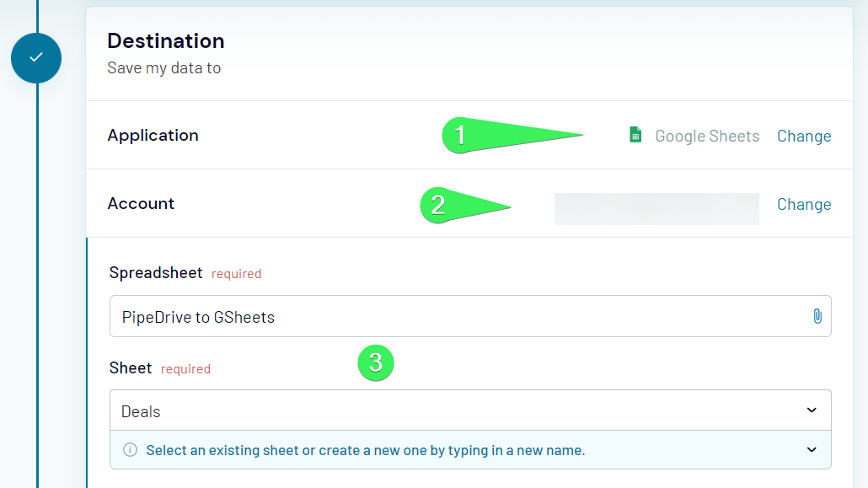Screen dimensions: 868x488
Task: Change the destination Application
Action: [x=803, y=136]
